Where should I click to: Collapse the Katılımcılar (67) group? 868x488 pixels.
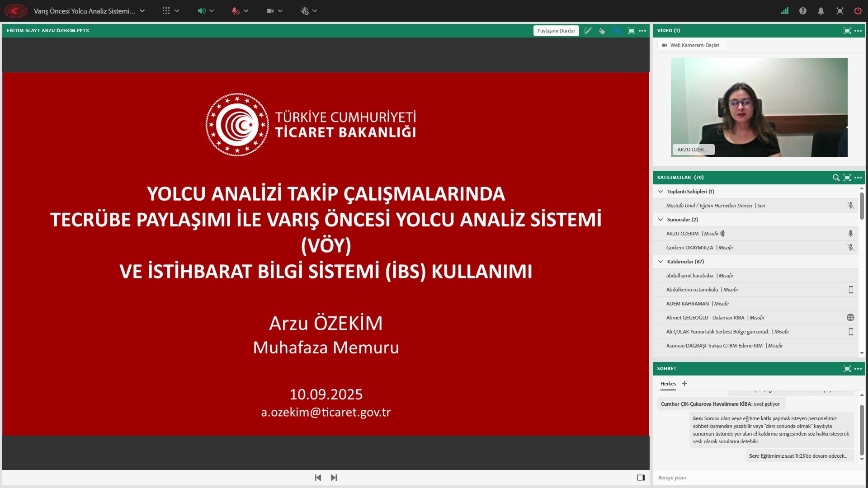coord(660,262)
